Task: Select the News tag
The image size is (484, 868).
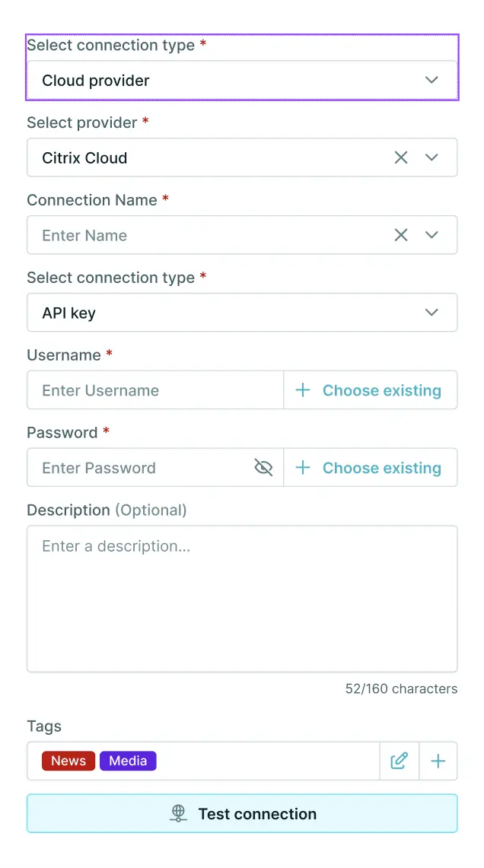Action: pos(68,761)
